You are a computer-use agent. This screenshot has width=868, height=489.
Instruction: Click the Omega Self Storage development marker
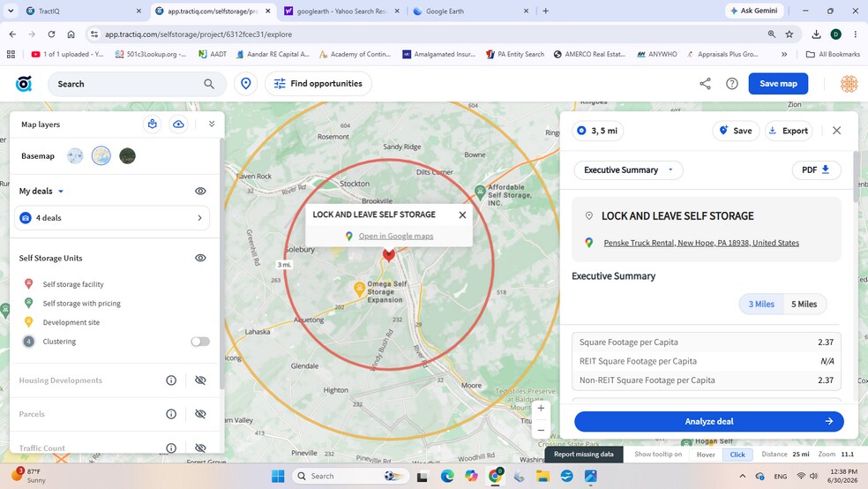(359, 288)
